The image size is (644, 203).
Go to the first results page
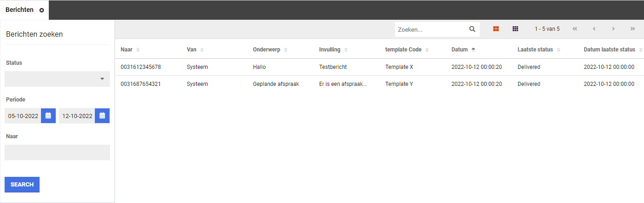pos(574,29)
